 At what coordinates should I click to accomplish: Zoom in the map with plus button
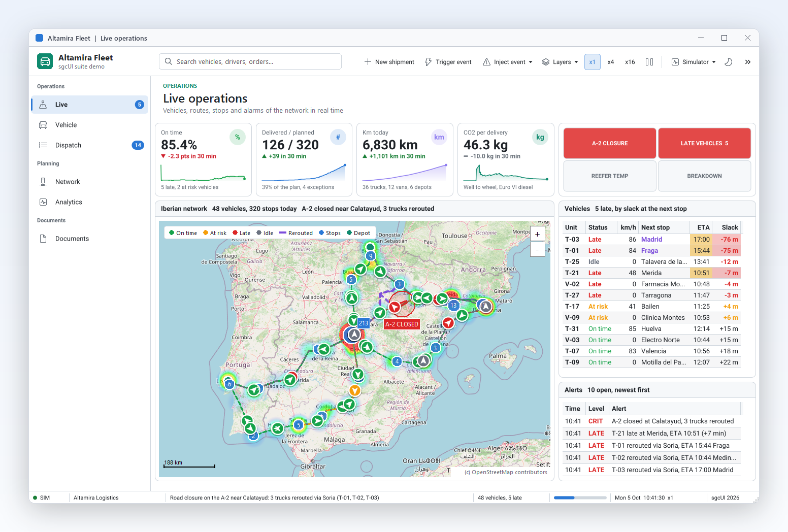[537, 234]
